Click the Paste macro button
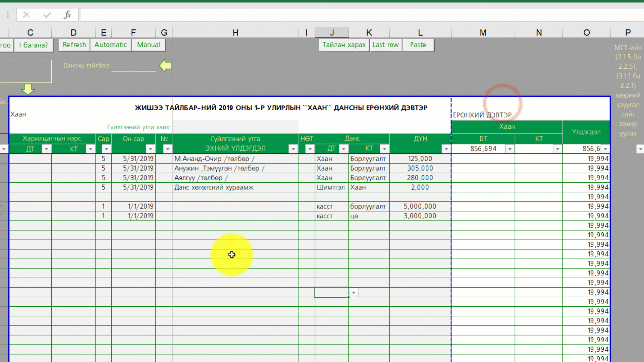Screen dimensions: 644x362 (x=418, y=45)
